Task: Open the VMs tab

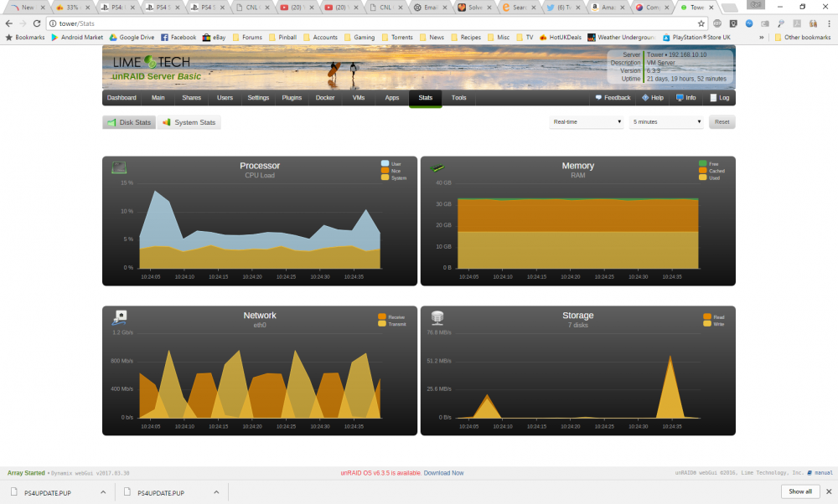Action: (359, 98)
